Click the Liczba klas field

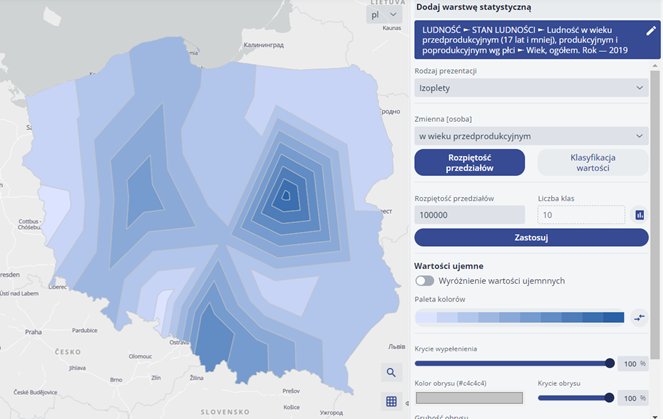click(x=581, y=215)
